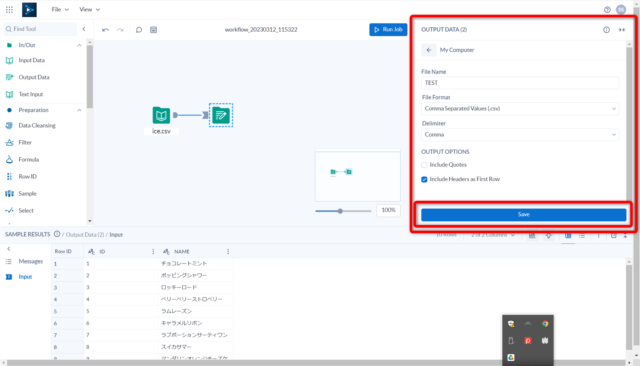Show info for Output Data configuration panel
This screenshot has width=640, height=366.
point(606,30)
